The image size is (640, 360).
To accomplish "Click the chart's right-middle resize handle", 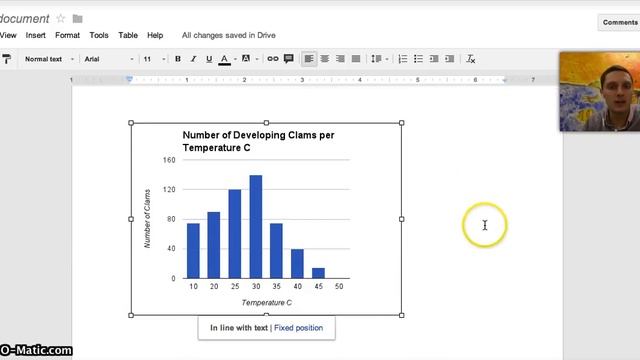I will tap(402, 219).
